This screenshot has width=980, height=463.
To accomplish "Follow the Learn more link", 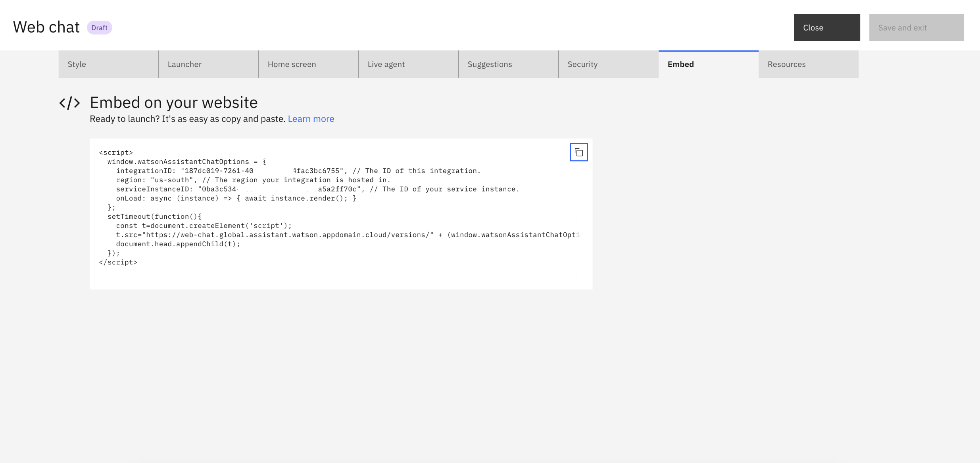I will tap(311, 119).
